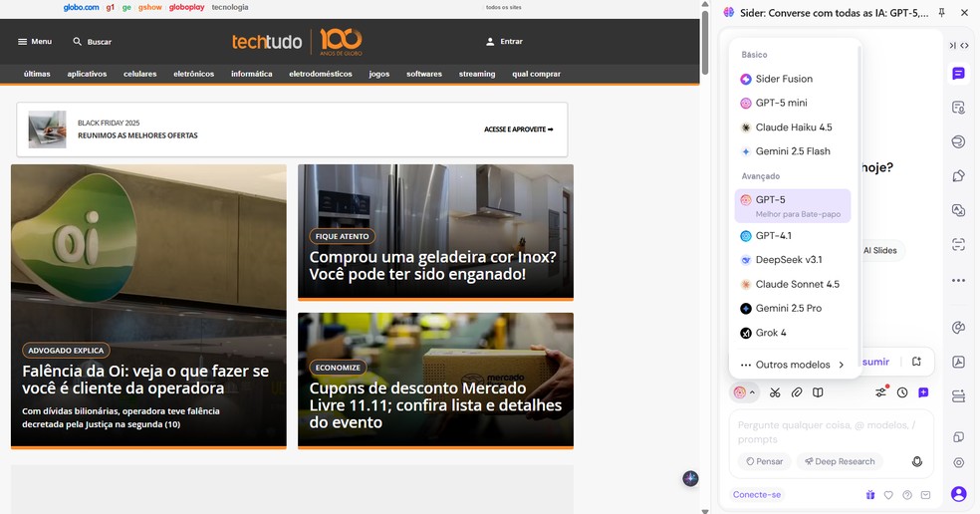980x514 pixels.
Task: Open Cupons de desconto Mercado Livre article
Action: click(x=435, y=405)
